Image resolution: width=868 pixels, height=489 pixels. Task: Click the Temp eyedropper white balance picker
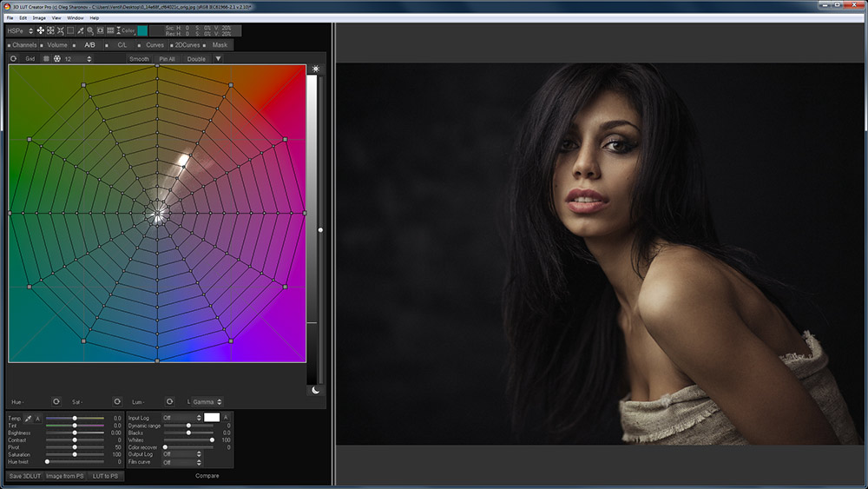pos(28,418)
